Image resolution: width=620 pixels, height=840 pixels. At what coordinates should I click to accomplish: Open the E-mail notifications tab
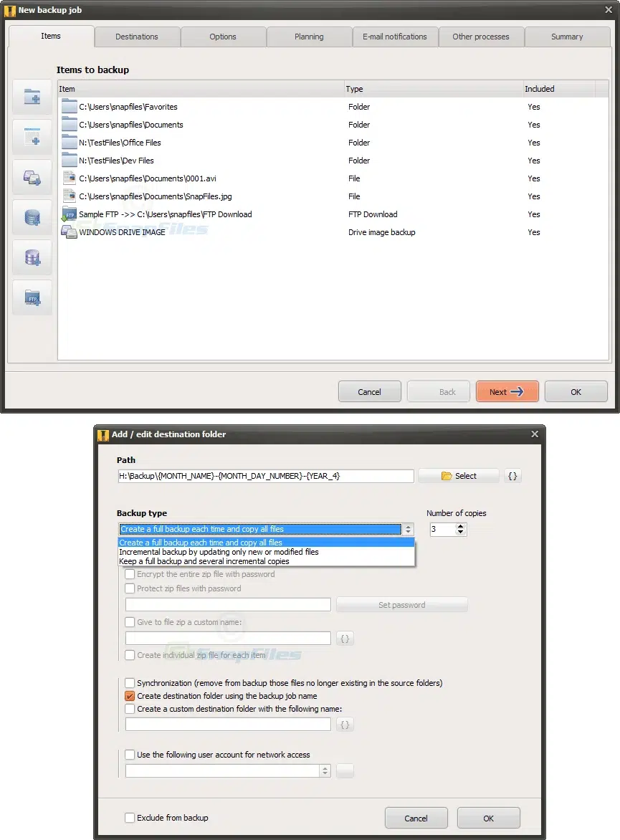tap(395, 37)
